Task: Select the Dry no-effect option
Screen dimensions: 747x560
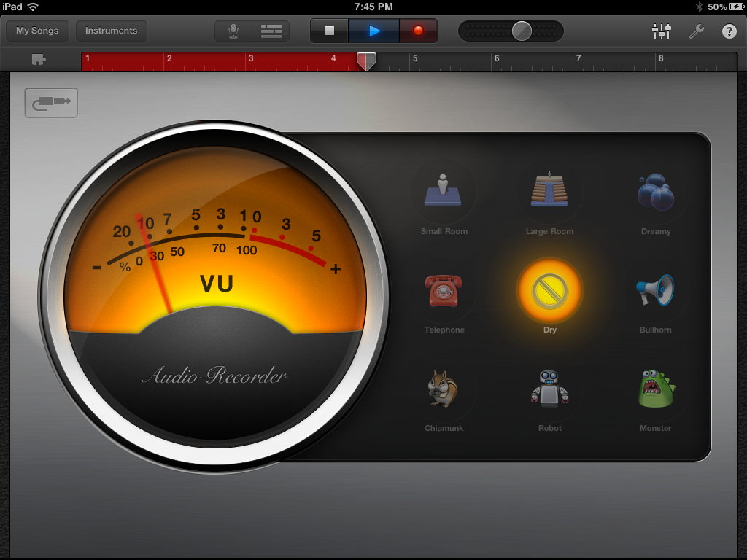Action: pos(549,290)
